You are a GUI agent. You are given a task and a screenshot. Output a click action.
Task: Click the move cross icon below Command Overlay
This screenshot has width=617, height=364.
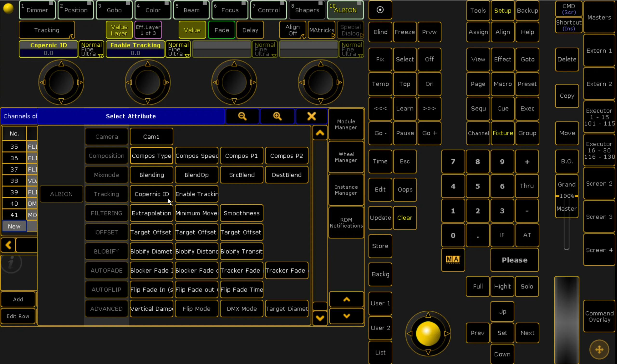(x=599, y=349)
